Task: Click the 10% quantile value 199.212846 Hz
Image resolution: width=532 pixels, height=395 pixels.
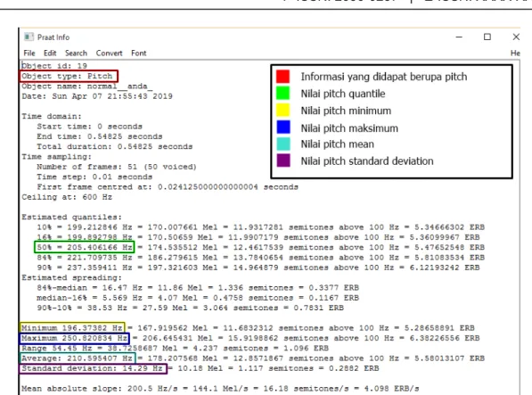Action: [x=100, y=227]
